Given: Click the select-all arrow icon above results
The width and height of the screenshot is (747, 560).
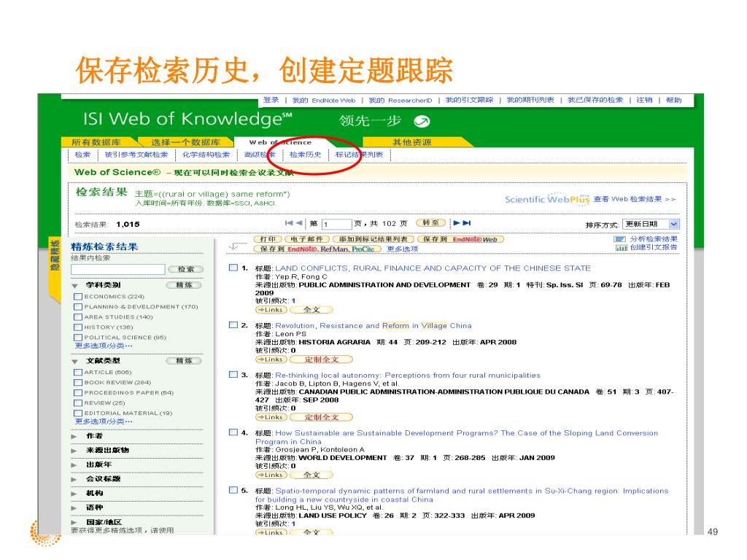Looking at the screenshot, I should pyautogui.click(x=234, y=246).
